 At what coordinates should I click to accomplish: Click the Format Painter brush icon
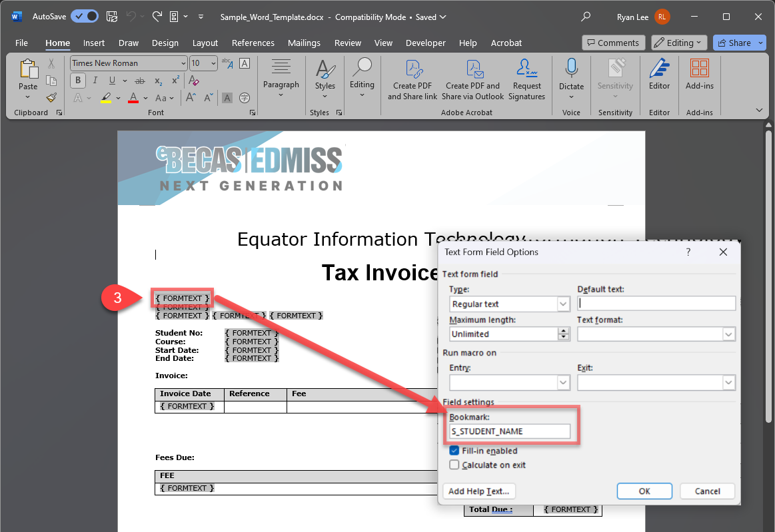[x=51, y=97]
